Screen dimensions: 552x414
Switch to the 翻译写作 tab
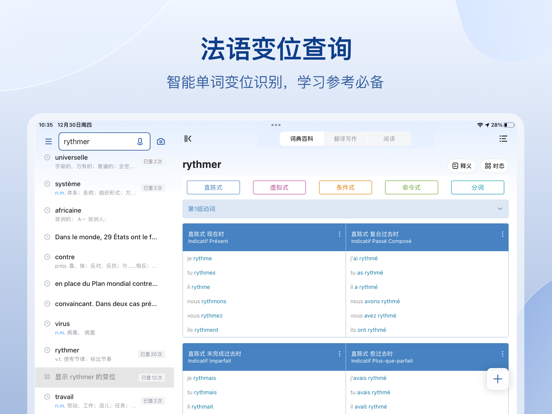click(x=345, y=139)
